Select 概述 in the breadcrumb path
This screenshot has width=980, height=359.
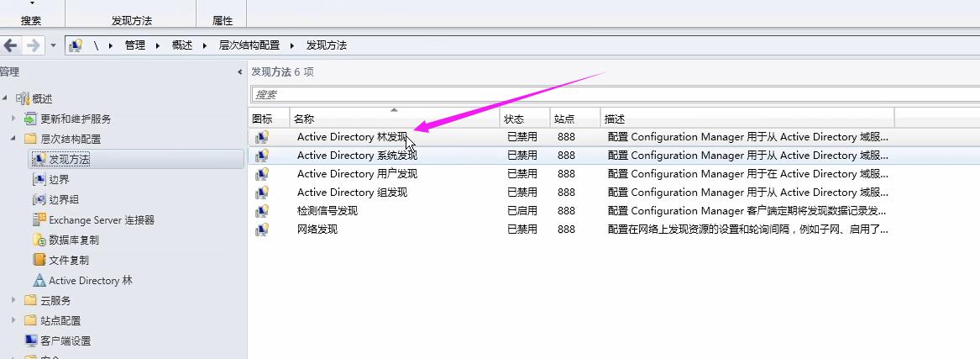click(x=182, y=45)
